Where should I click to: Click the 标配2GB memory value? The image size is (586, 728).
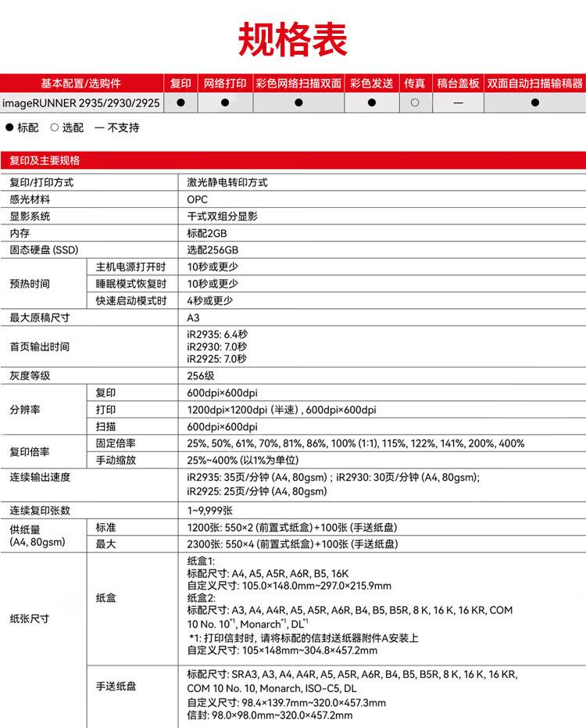pos(207,233)
